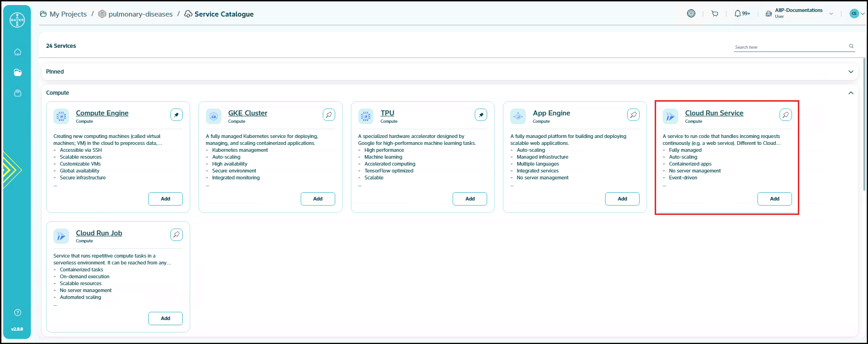Image resolution: width=868 pixels, height=344 pixels.
Task: Click the search magnifier icon
Action: 851,46
